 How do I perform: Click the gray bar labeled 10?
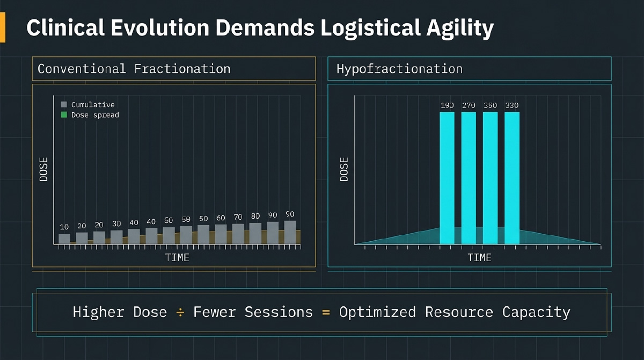click(x=64, y=239)
